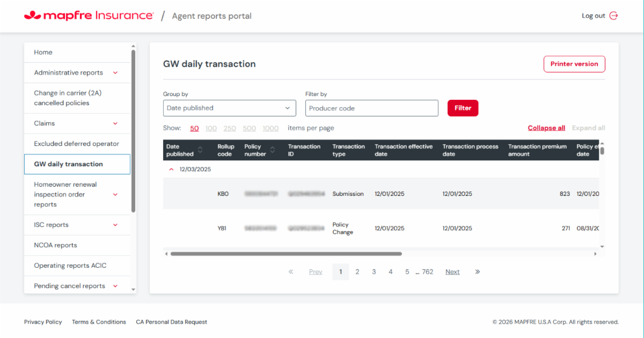Open Privacy Policy footer link
This screenshot has width=644, height=338.
[43, 322]
